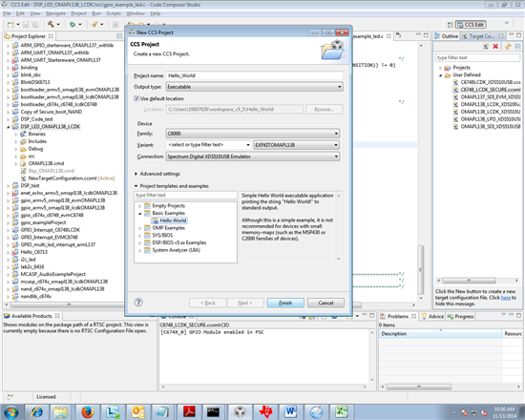Open the File menu

[x=7, y=13]
